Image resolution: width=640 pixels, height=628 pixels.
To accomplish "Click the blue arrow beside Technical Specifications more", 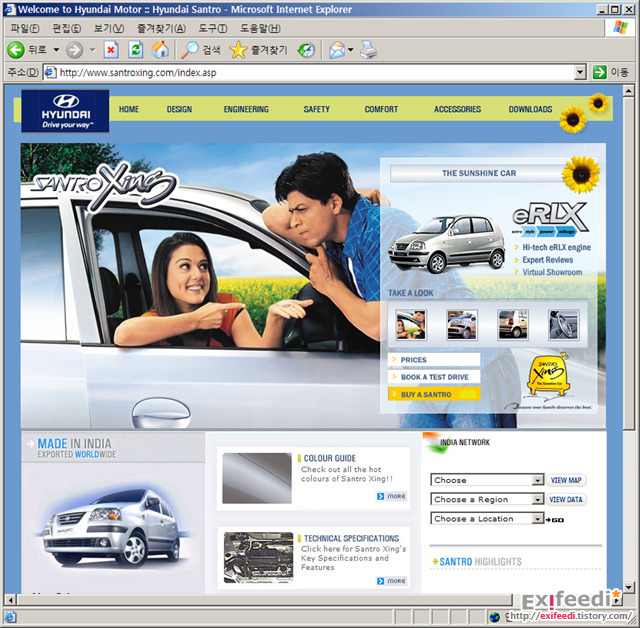I will tap(380, 581).
